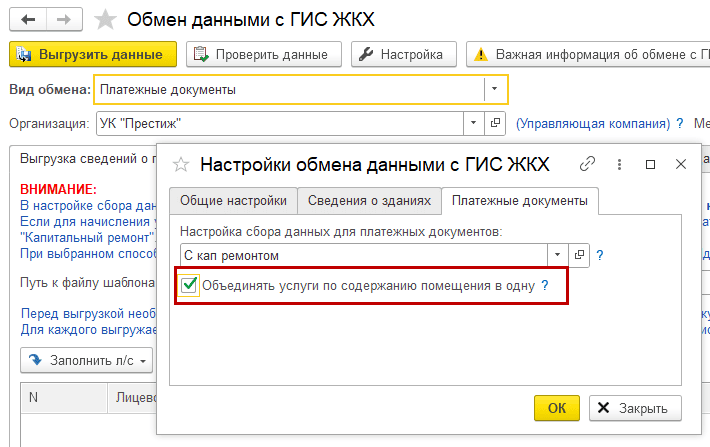Viewport: 710px width, 447px height.
Task: Click the Выгрузить данные button
Action: pos(92,54)
